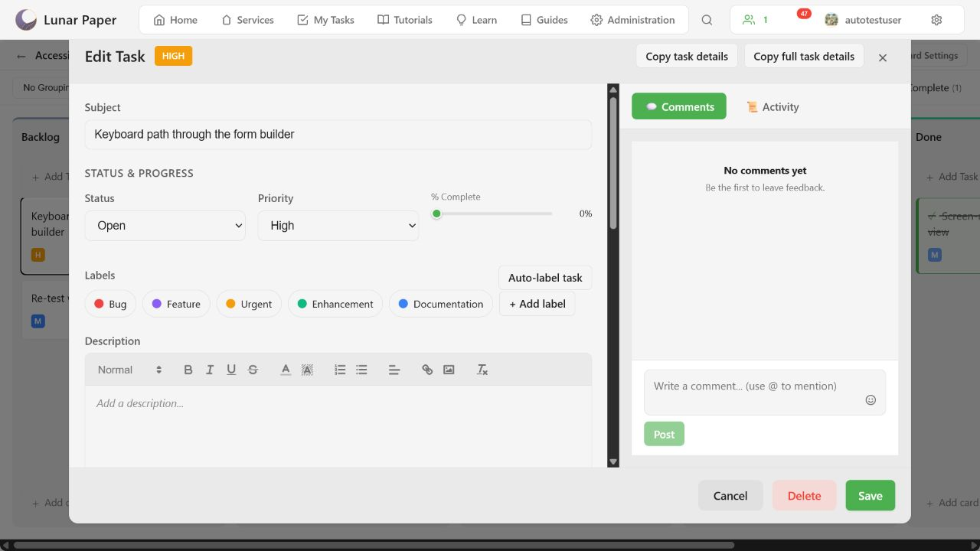980x551 pixels.
Task: Click the HIGH priority badge in header
Action: click(173, 56)
